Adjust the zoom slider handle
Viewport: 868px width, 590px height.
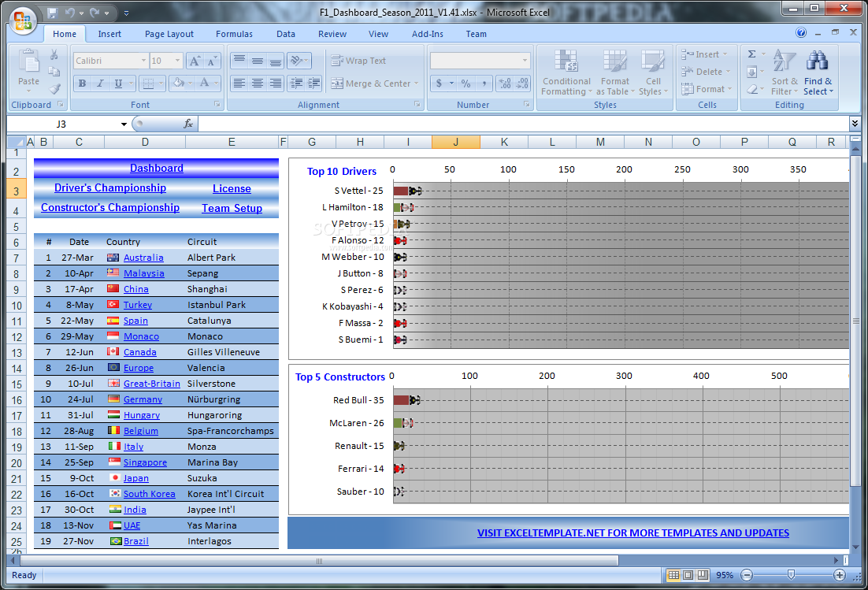791,576
